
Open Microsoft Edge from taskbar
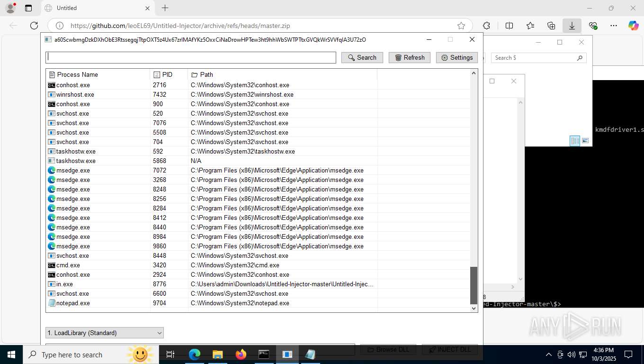click(195, 355)
